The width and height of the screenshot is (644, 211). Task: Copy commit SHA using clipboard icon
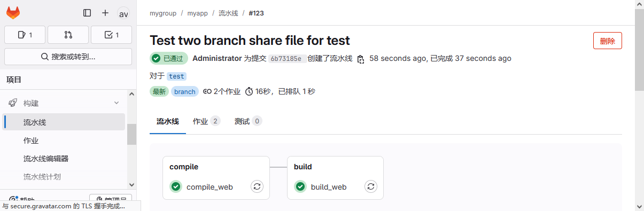[x=361, y=59]
